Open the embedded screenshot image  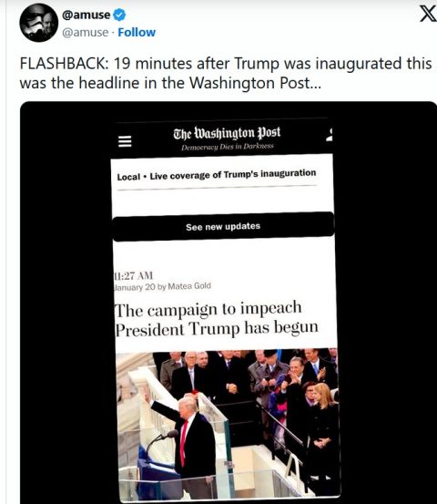click(229, 303)
